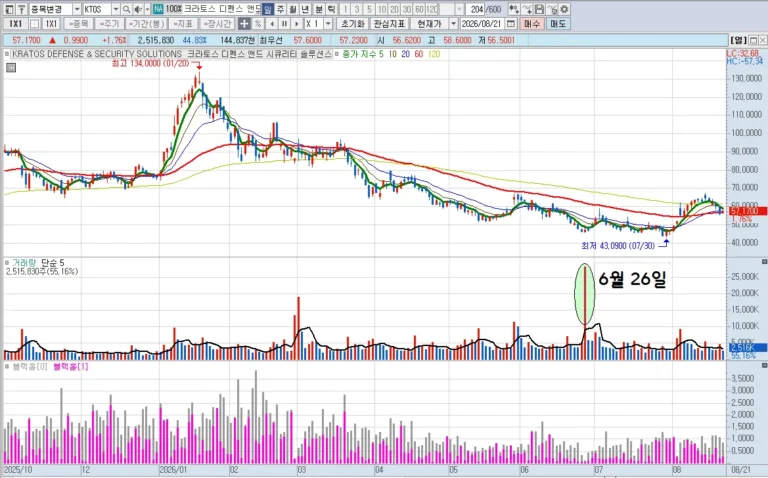
Task: Choose the 5 interval button
Action: pyautogui.click(x=369, y=9)
